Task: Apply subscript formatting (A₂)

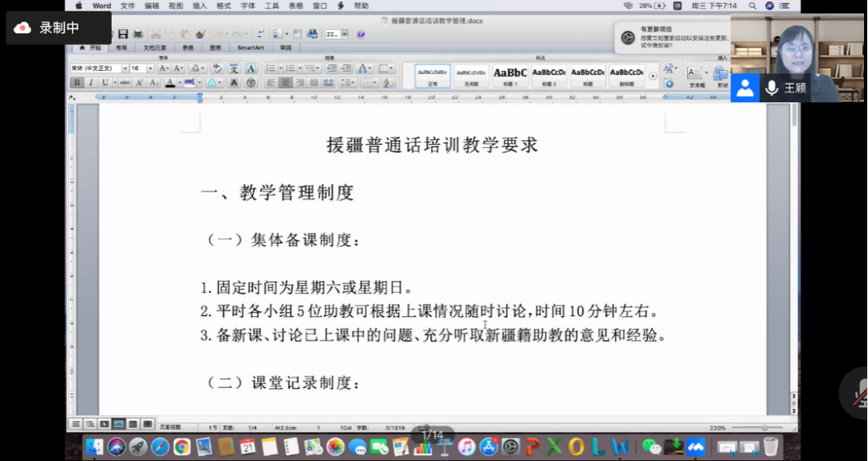Action: [x=154, y=83]
